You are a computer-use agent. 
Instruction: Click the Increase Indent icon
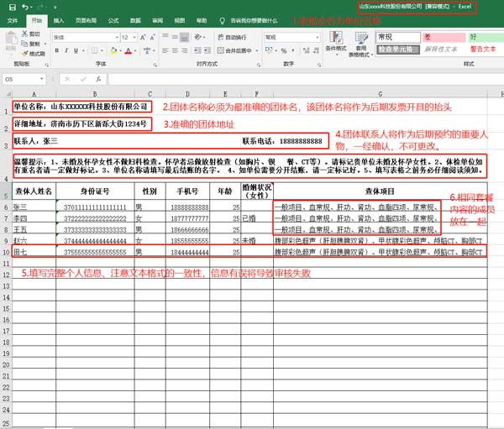click(x=207, y=50)
